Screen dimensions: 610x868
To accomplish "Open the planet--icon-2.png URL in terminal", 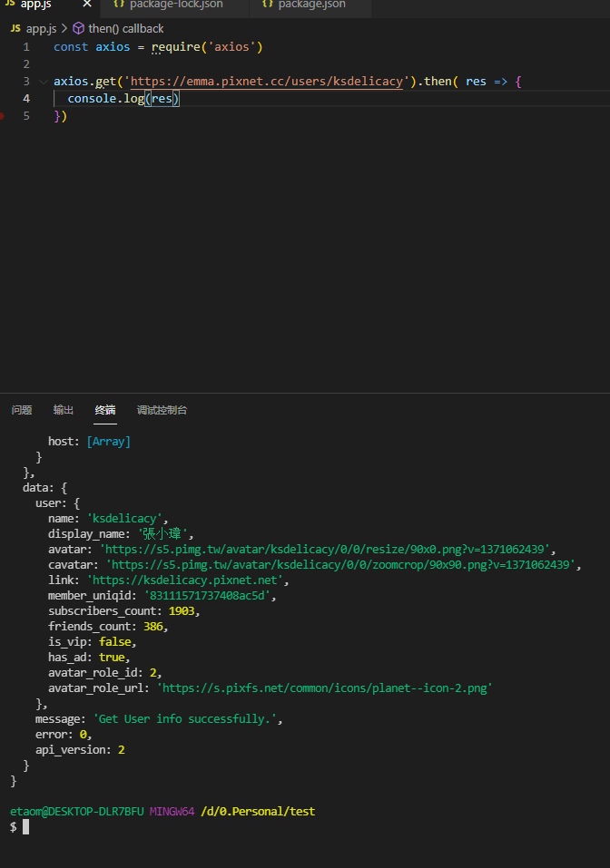I will click(x=324, y=688).
